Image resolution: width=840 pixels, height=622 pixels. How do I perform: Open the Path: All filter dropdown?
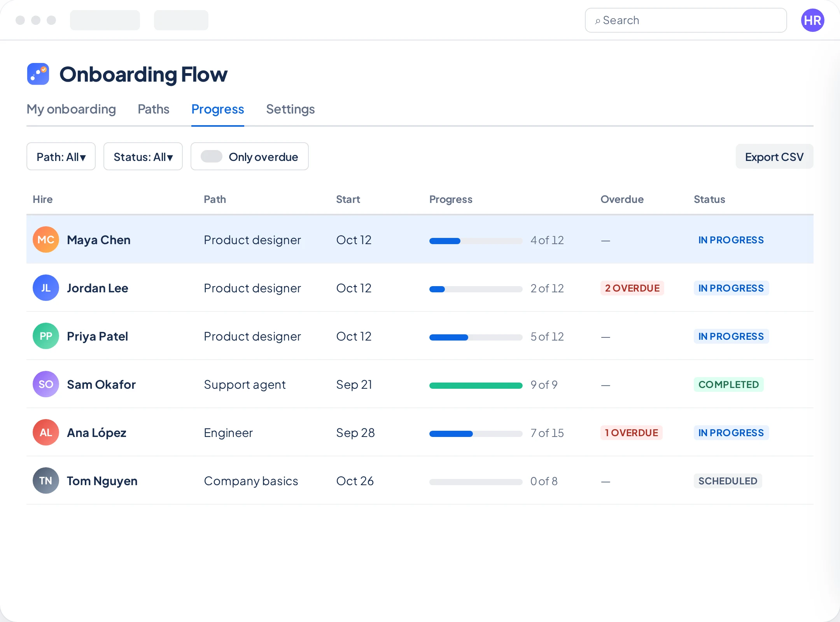[x=61, y=156]
